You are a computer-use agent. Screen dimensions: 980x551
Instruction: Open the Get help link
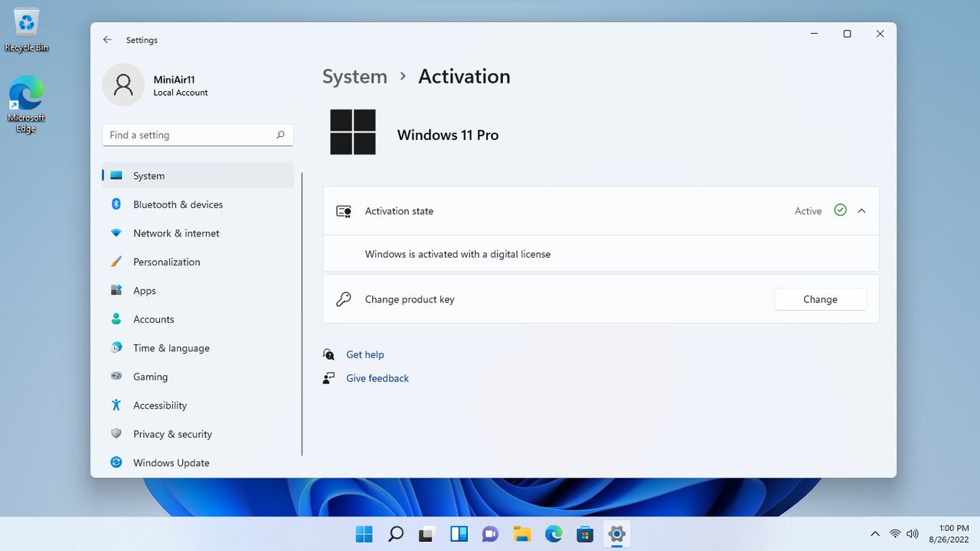click(365, 354)
